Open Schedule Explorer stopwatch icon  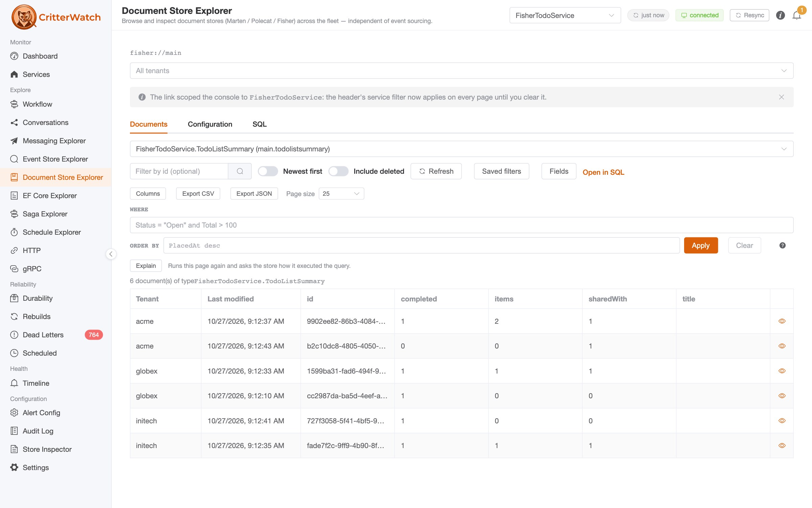14,232
